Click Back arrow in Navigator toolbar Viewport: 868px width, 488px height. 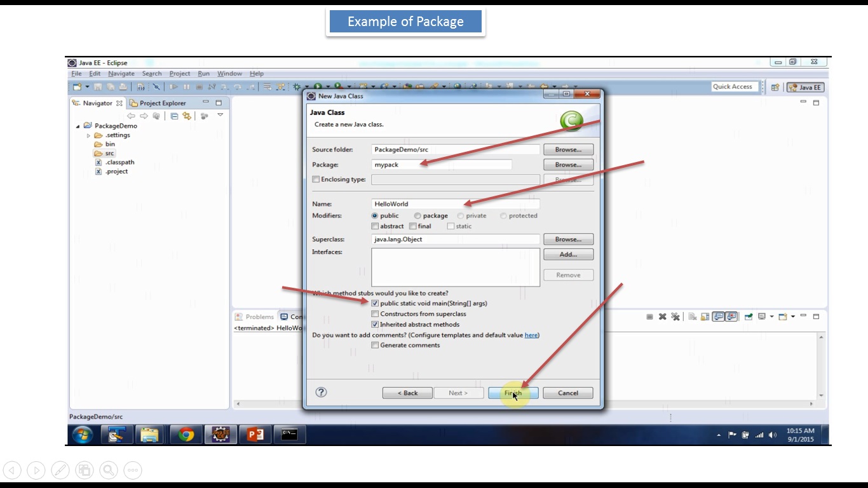click(131, 116)
